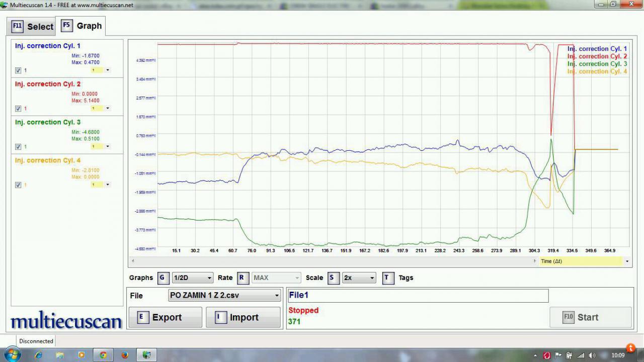The image size is (644, 362).
Task: Click the red Stopped status text
Action: coord(303,310)
